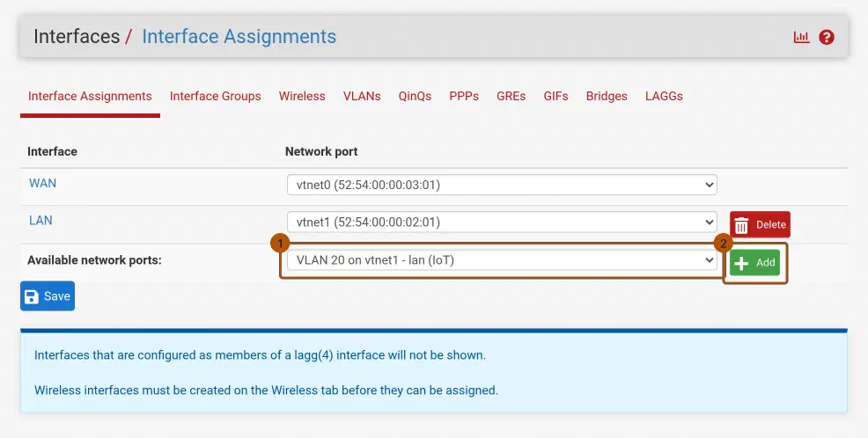Click the Wireless tab info message

coord(266,390)
